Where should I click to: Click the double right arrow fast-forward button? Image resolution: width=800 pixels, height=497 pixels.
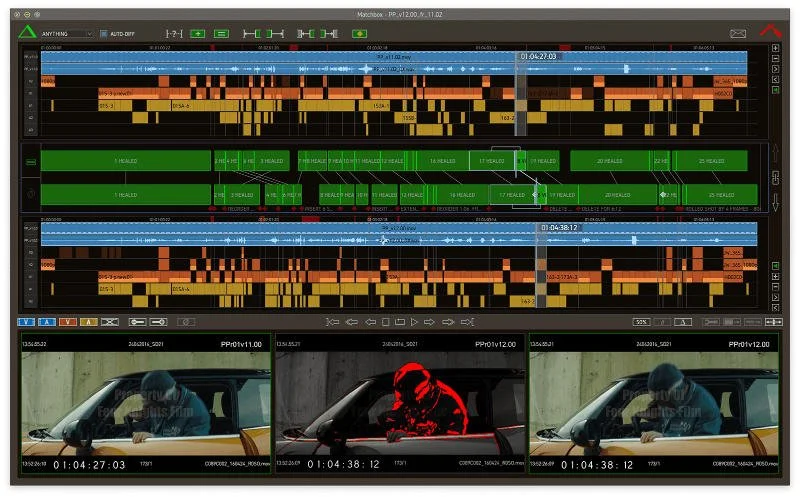[x=448, y=322]
